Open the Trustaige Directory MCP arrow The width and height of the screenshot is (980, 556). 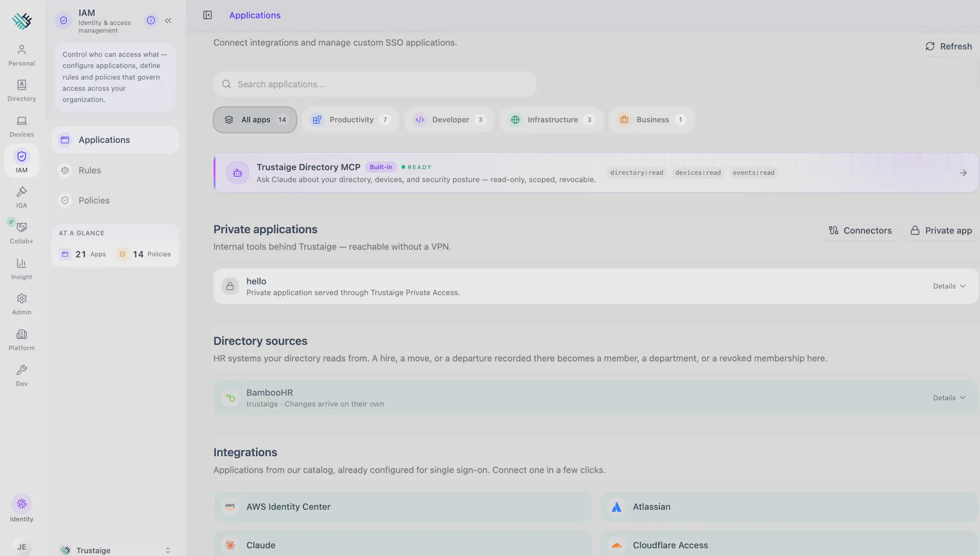[963, 173]
